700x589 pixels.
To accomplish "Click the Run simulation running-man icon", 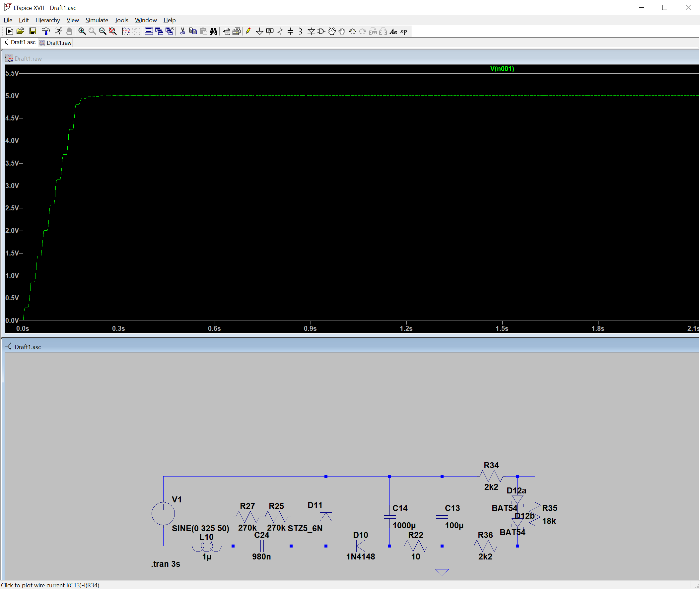I will [x=58, y=32].
